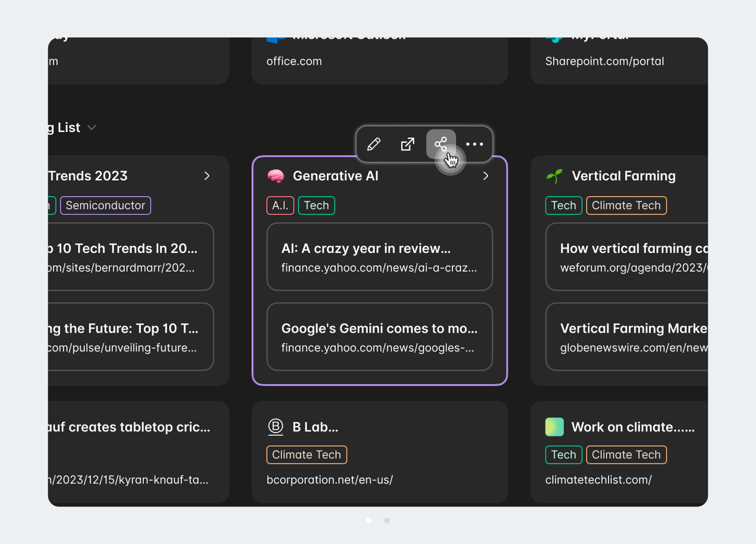
Task: Open the three-dots more options menu
Action: 474,144
